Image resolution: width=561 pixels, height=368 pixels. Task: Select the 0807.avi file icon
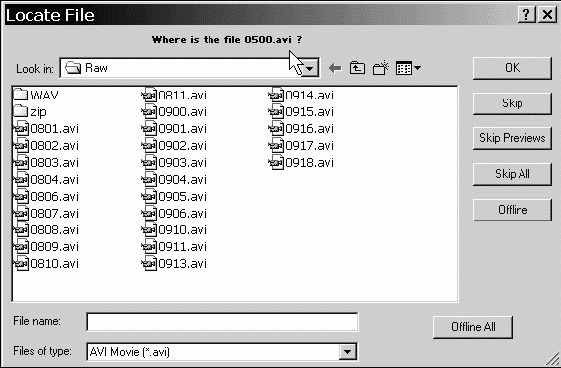21,214
